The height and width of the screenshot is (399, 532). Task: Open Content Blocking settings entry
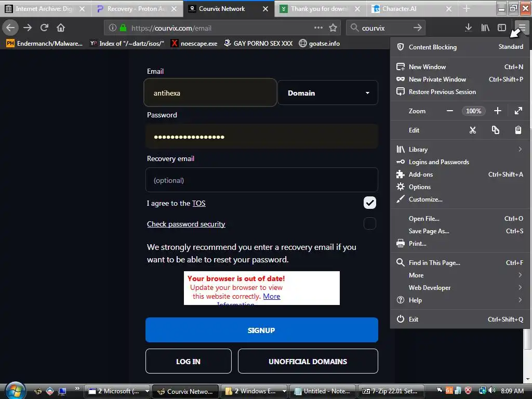coord(460,47)
